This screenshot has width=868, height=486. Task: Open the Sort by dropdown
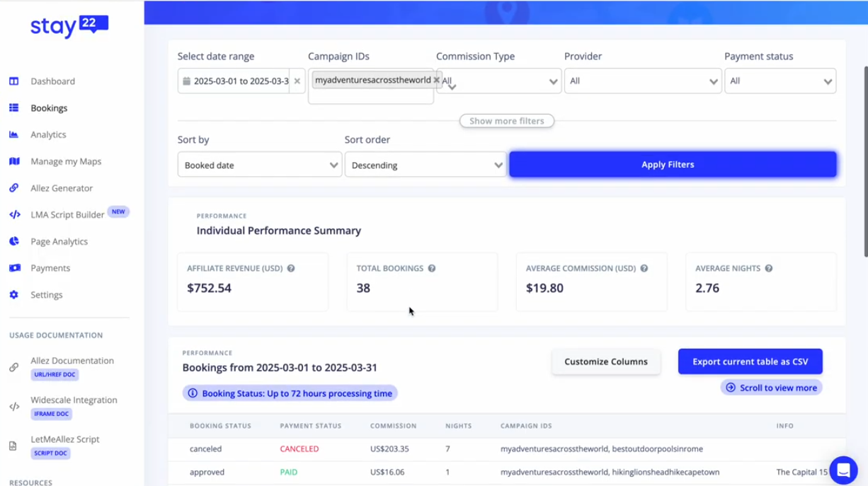click(260, 165)
